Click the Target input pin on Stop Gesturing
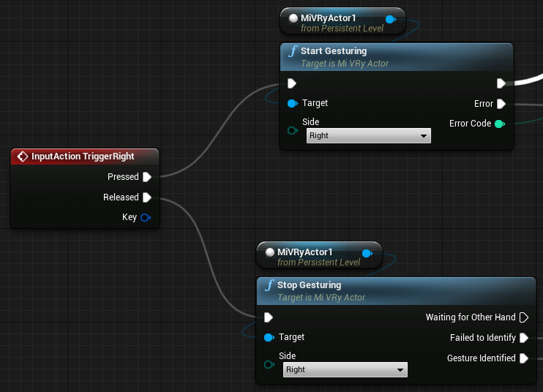Screen dimensions: 543x392 (269, 337)
